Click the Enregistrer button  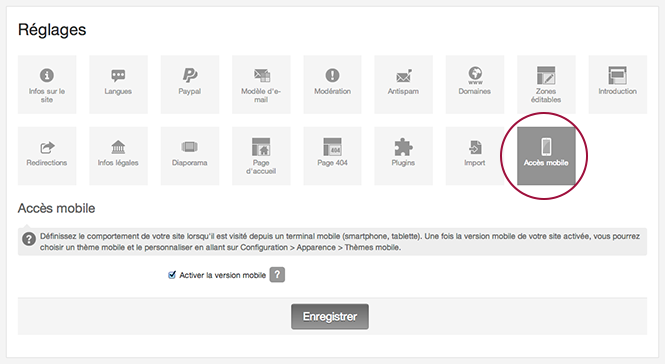pyautogui.click(x=330, y=316)
